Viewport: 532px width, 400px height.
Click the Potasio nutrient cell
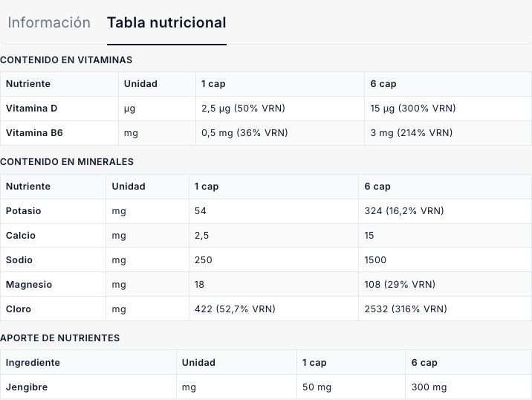pyautogui.click(x=24, y=211)
